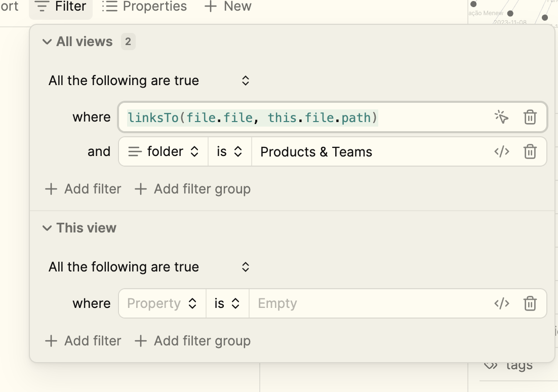558x392 pixels.
Task: Open conjunction dropdown under This view
Action: point(149,267)
